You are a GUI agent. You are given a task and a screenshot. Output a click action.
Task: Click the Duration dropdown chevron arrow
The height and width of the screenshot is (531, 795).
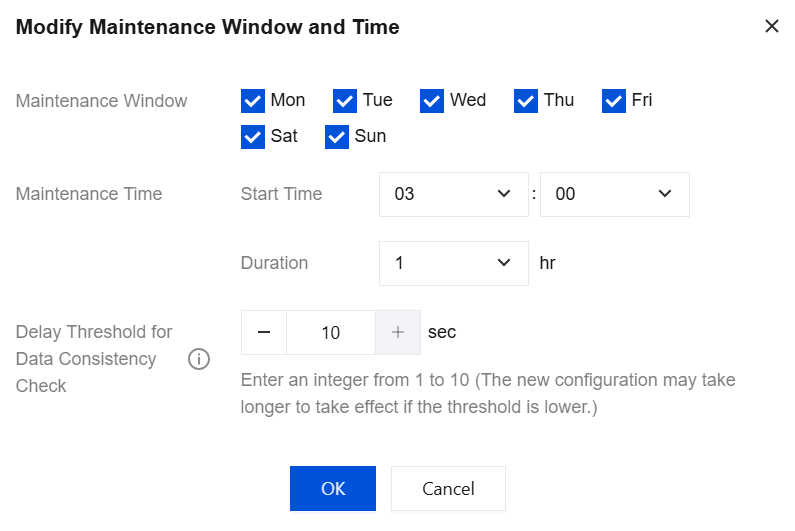pos(504,263)
